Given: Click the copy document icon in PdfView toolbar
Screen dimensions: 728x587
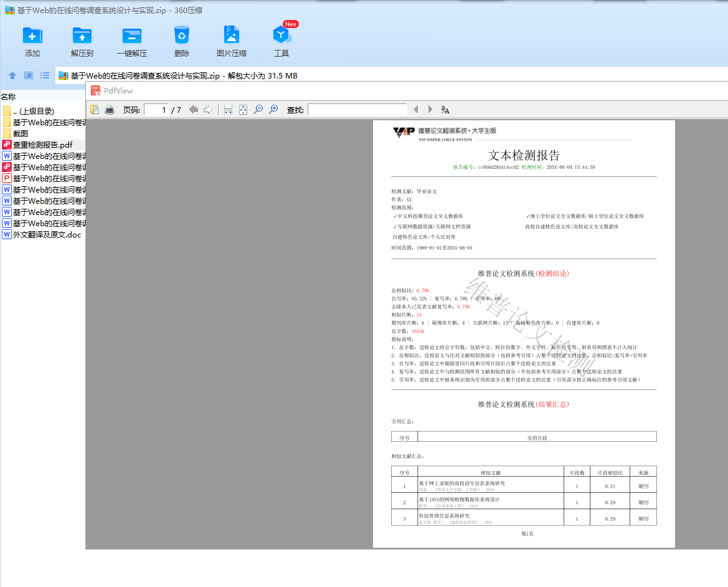Looking at the screenshot, I should [95, 110].
